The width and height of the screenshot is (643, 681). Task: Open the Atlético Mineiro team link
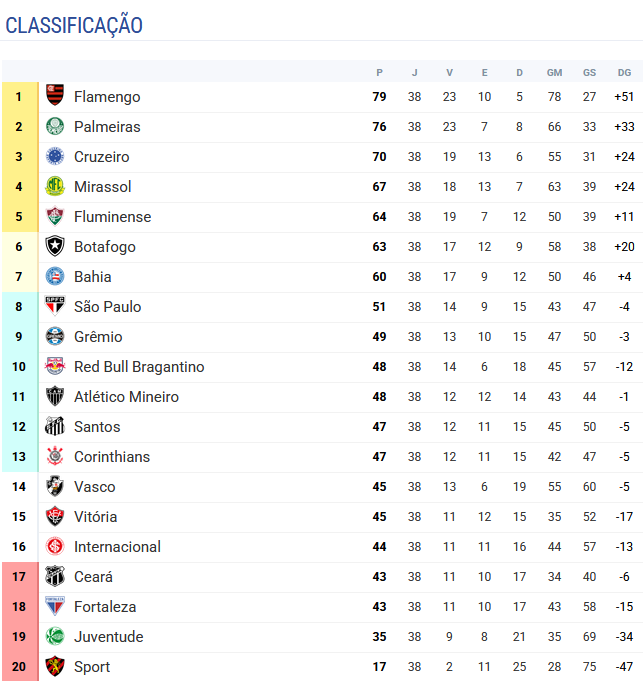tap(126, 397)
